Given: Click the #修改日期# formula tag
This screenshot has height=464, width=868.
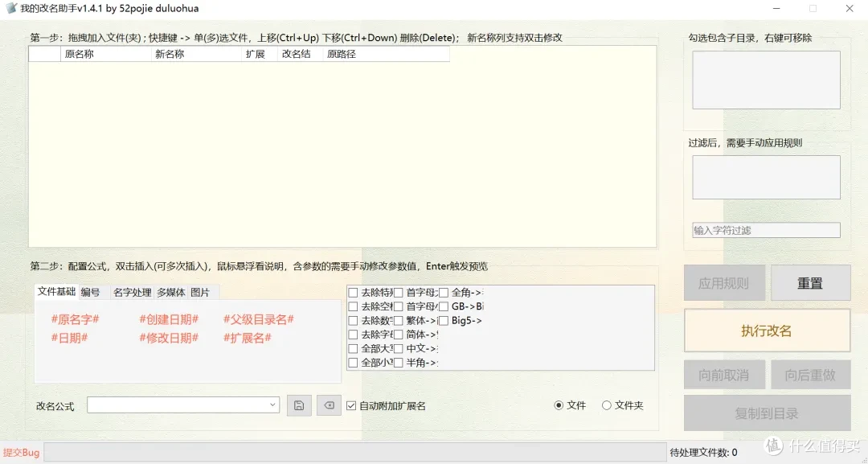Looking at the screenshot, I should point(169,338).
